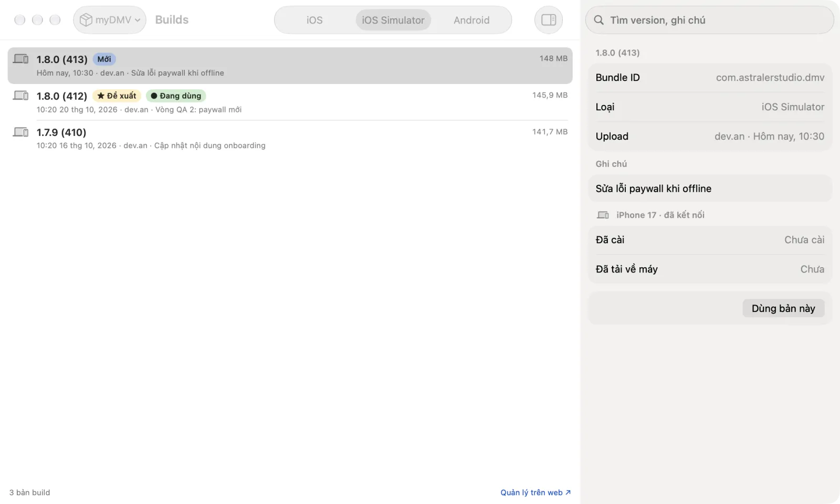The height and width of the screenshot is (504, 840).
Task: Click the 148 MB size label
Action: pos(553,58)
